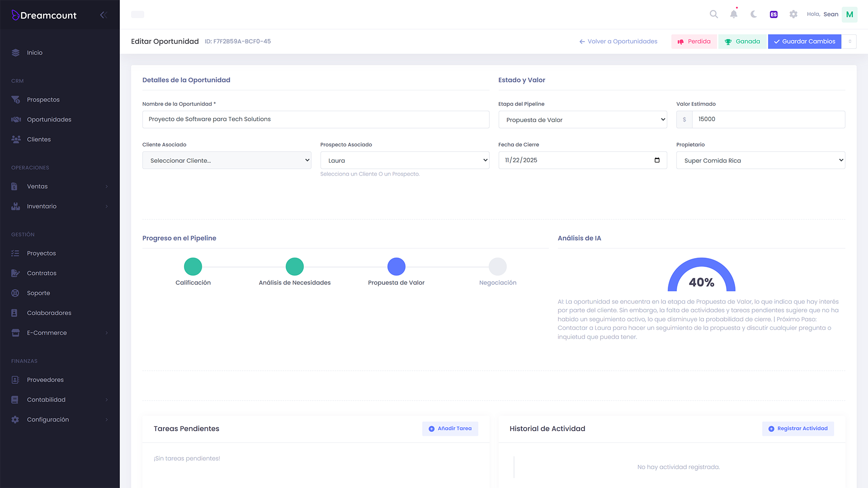Open the Propietario dropdown showing Super Comida Rica
This screenshot has height=488, width=868.
(x=760, y=160)
